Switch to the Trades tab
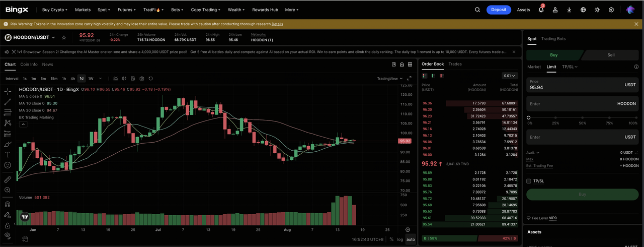Viewport: 644px width, 247px height. pos(455,64)
